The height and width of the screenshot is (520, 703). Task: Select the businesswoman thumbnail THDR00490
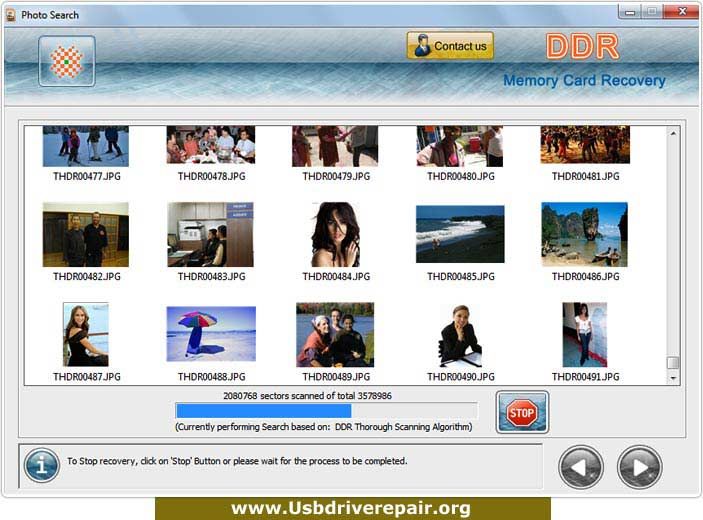pyautogui.click(x=460, y=335)
